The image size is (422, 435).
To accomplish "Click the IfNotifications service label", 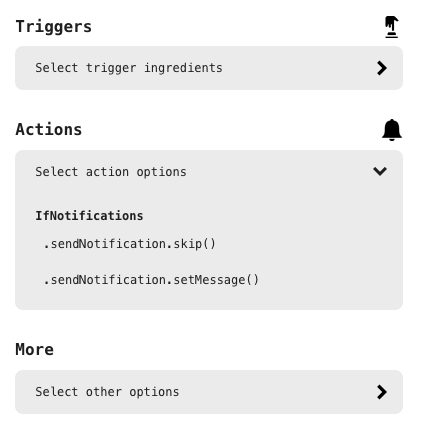I will [x=89, y=216].
